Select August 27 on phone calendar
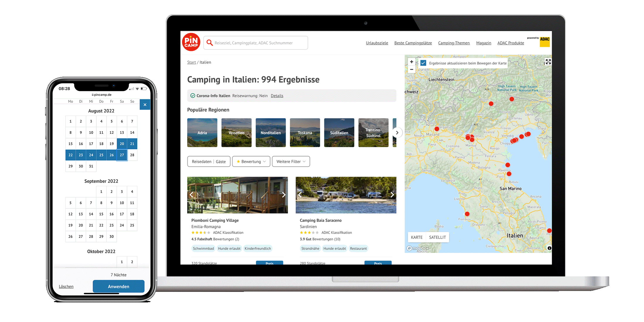The width and height of the screenshot is (644, 322). [122, 155]
